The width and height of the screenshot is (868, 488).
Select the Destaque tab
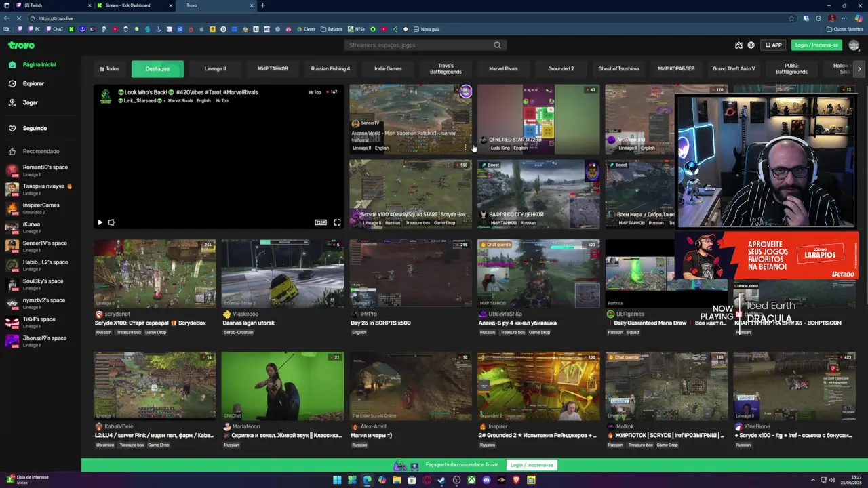pos(157,68)
